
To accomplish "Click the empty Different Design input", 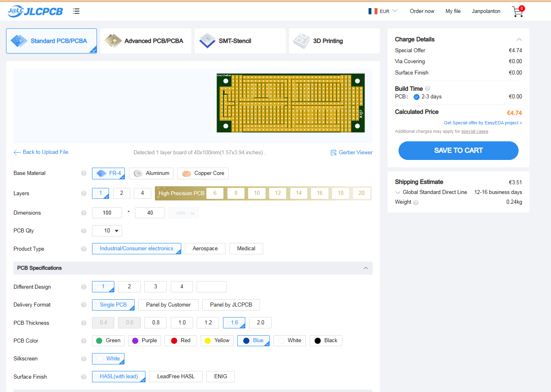I will (212, 287).
